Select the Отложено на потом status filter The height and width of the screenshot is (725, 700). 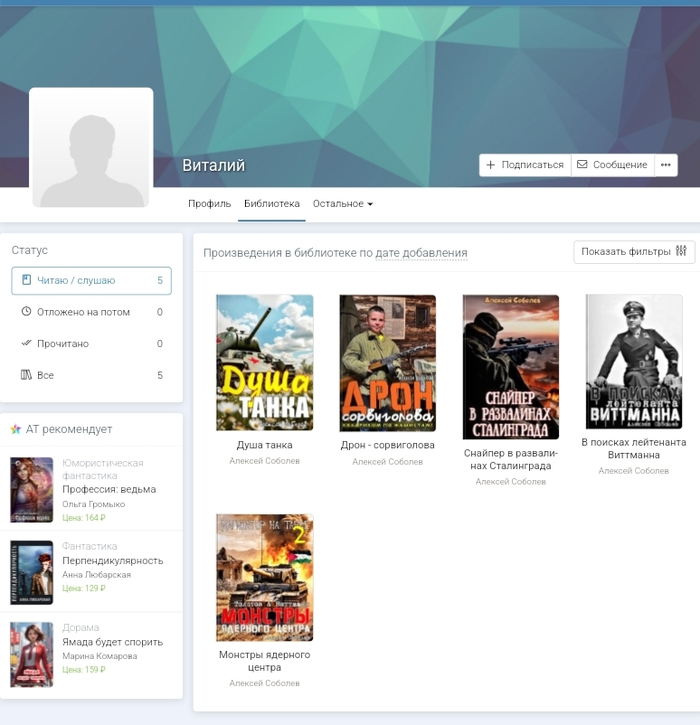(x=91, y=312)
